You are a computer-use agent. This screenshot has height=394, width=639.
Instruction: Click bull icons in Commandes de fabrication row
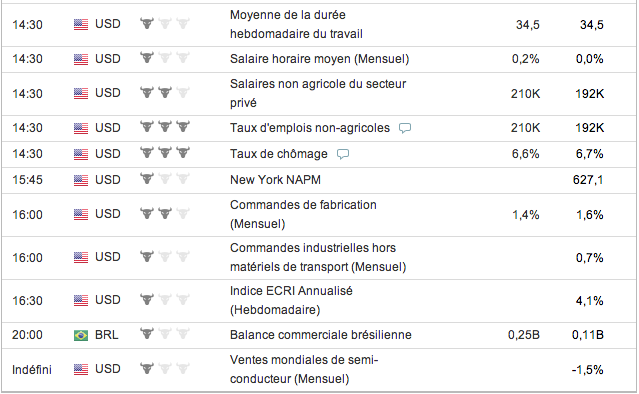coord(165,214)
